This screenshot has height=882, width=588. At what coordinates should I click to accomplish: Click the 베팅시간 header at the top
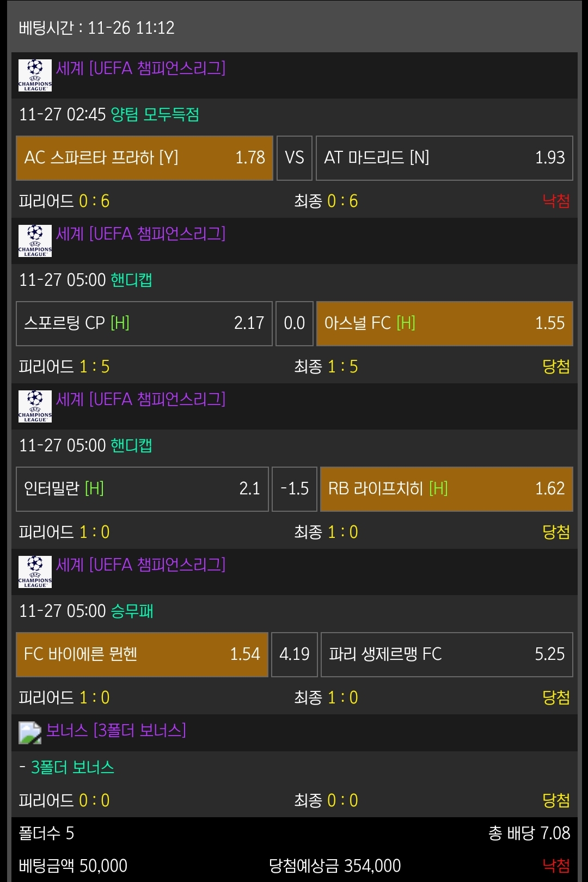click(96, 28)
